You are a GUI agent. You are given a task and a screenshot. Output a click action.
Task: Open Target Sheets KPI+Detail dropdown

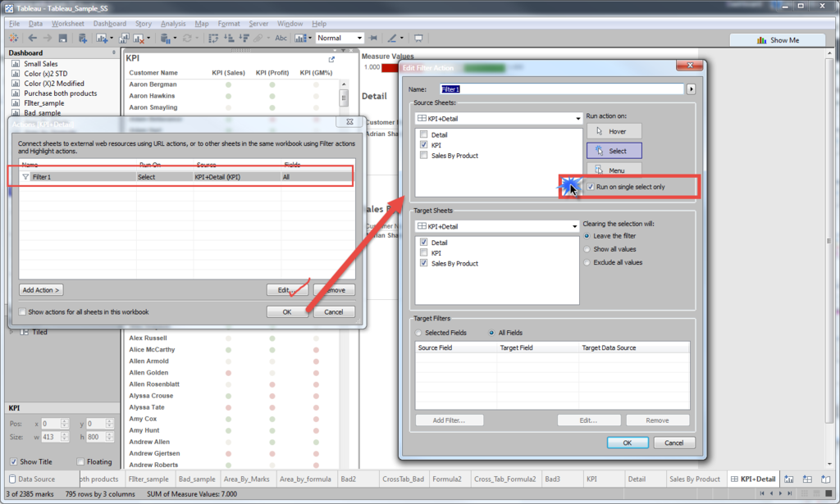pyautogui.click(x=497, y=226)
